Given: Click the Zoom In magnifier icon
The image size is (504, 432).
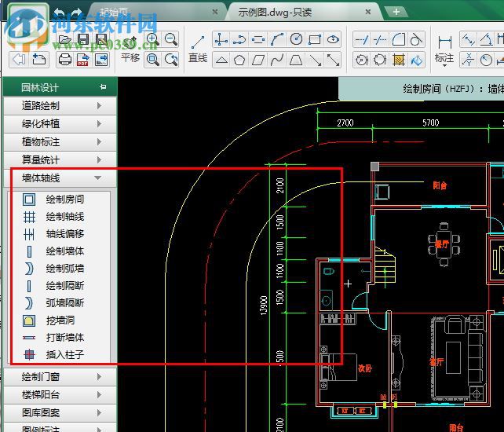Looking at the screenshot, I should coord(152,39).
